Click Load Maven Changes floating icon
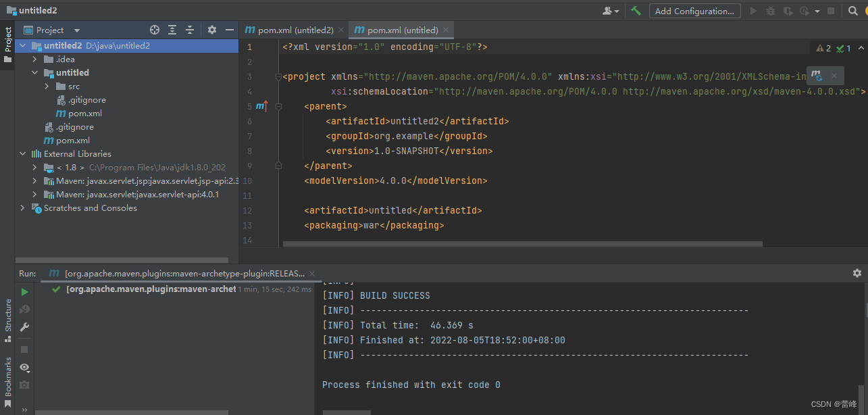The height and width of the screenshot is (415, 868). point(817,76)
